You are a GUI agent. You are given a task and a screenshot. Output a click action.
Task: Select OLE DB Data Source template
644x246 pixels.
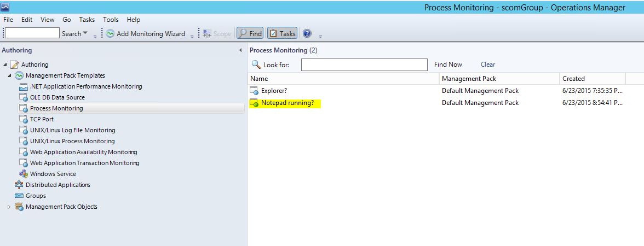click(x=58, y=97)
